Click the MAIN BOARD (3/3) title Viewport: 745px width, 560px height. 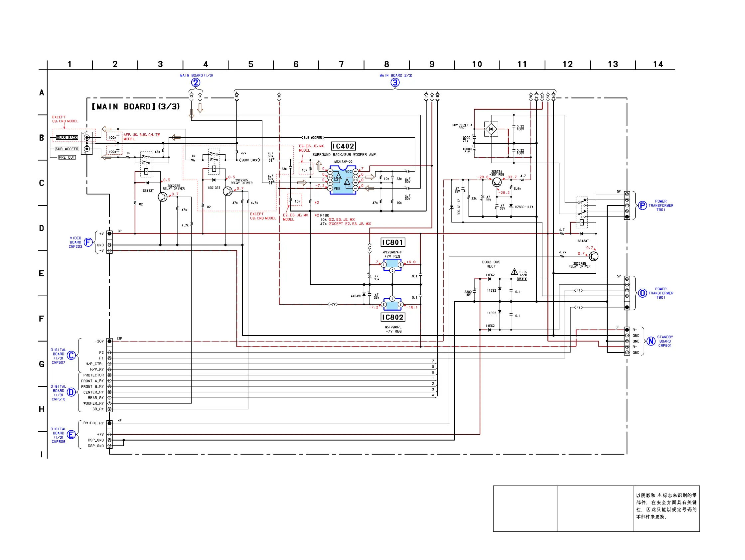135,107
